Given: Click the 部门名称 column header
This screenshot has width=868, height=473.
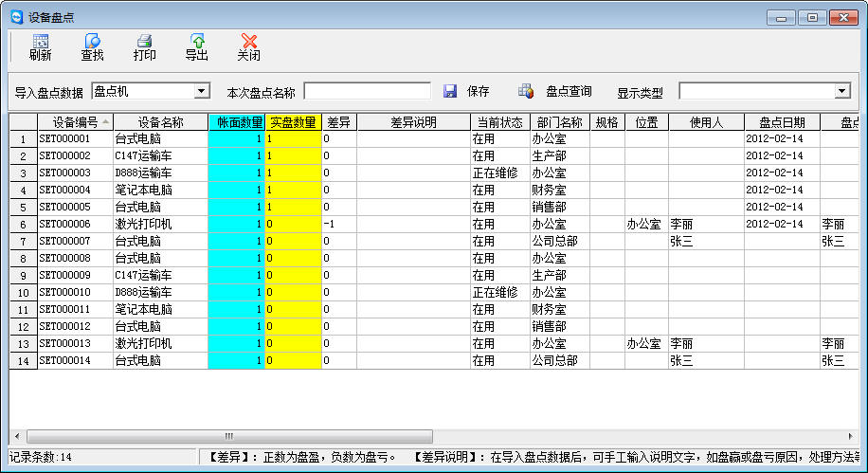Looking at the screenshot, I should pos(558,121).
